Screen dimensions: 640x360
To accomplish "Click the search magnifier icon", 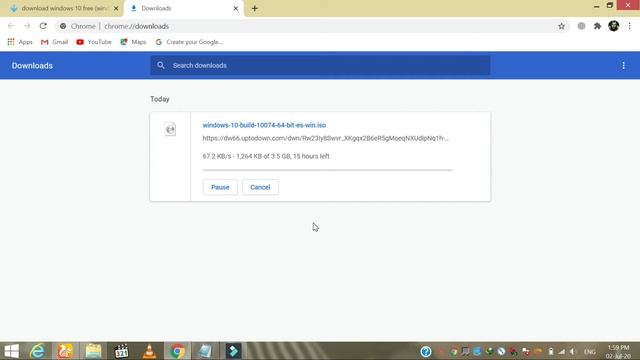I will [161, 65].
